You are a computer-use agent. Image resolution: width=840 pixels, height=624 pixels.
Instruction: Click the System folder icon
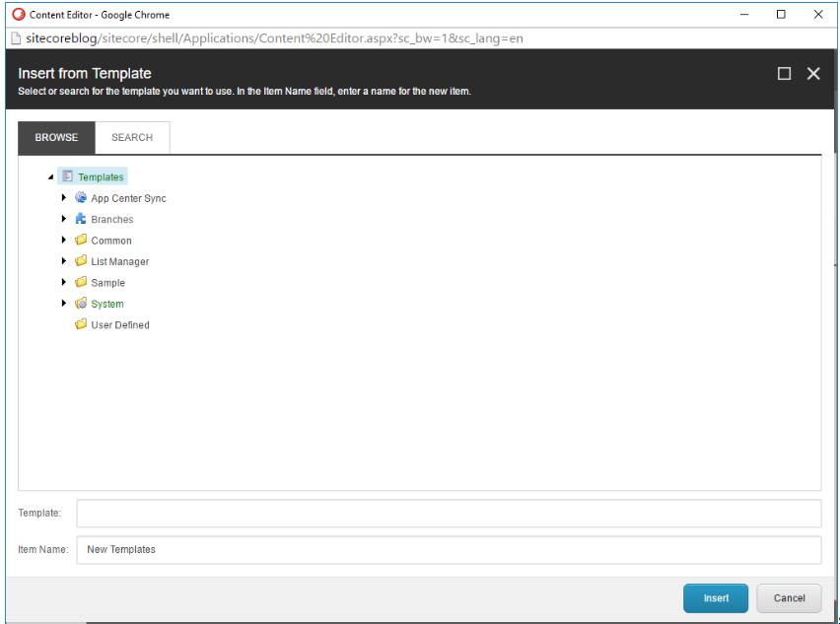81,304
